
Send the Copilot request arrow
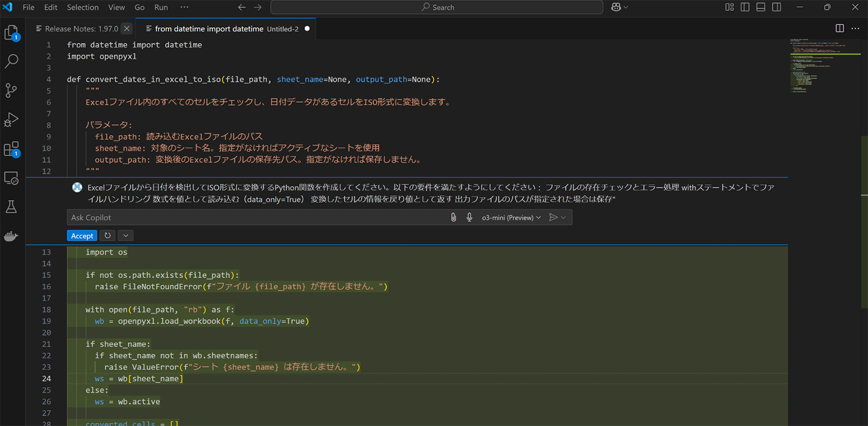pyautogui.click(x=553, y=217)
